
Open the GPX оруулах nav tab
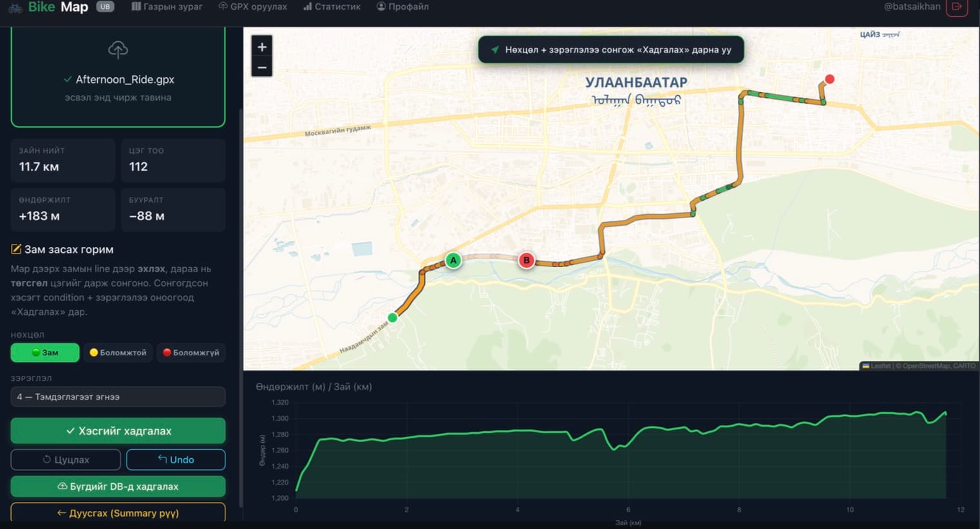[x=253, y=6]
